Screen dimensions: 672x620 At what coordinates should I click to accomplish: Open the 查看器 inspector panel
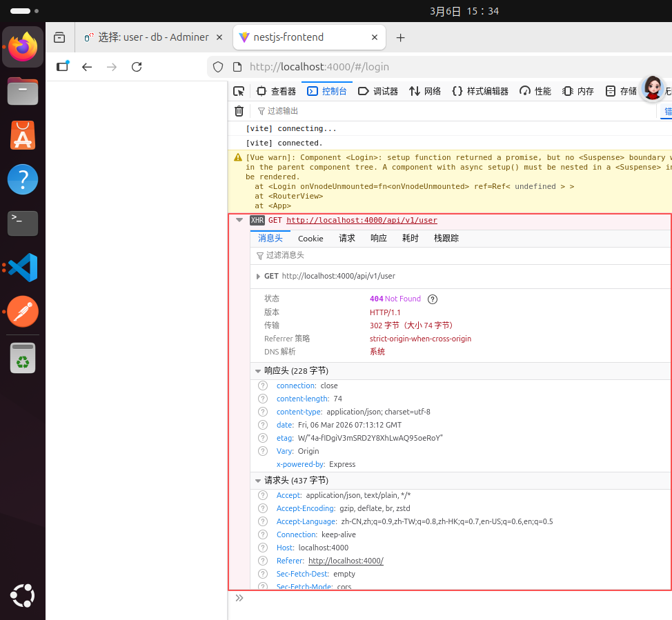tap(277, 91)
